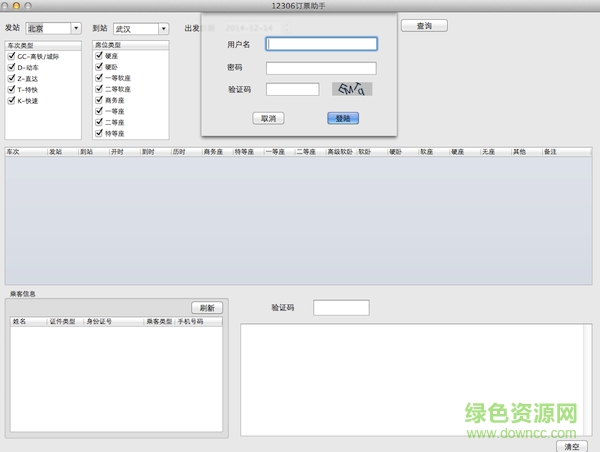Focus the lower 验证码 field near passenger info
Viewport: 600px width, 452px height.
(341, 308)
